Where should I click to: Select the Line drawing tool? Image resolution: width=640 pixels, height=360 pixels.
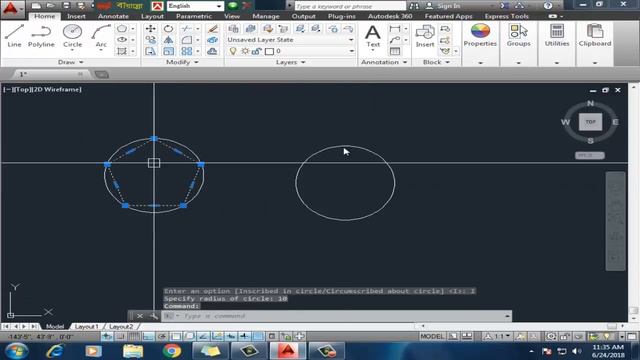tap(14, 36)
